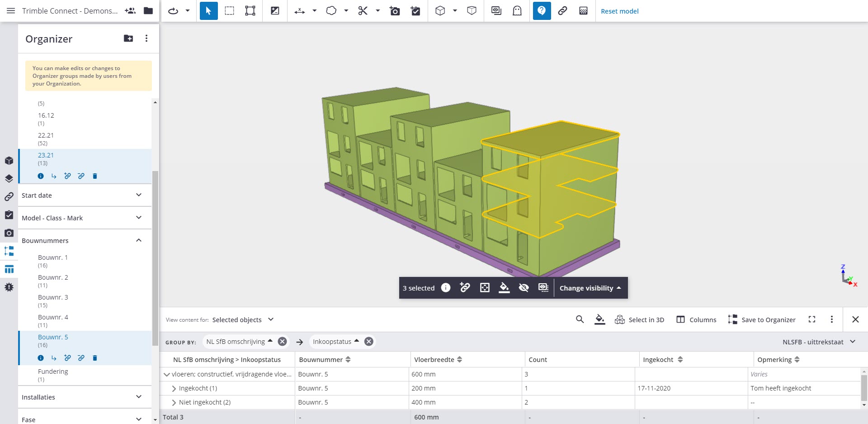This screenshot has width=868, height=424.
Task: Add new Organizer group folder
Action: [x=128, y=38]
